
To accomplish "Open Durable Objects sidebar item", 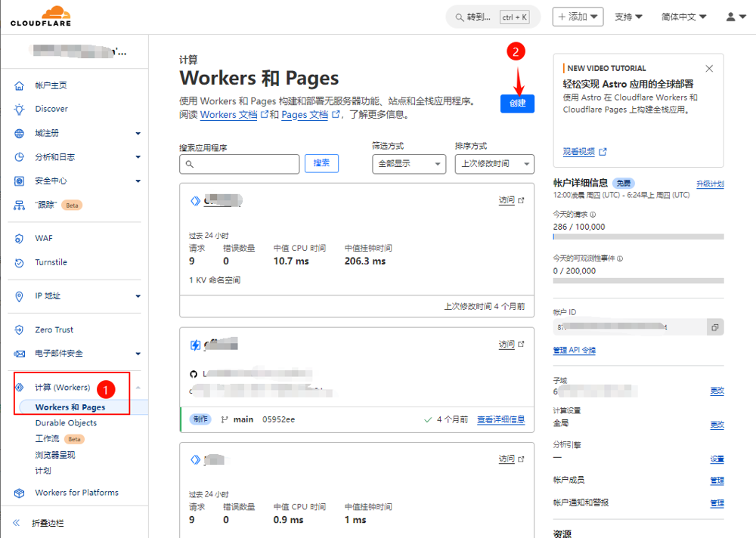I will 66,423.
